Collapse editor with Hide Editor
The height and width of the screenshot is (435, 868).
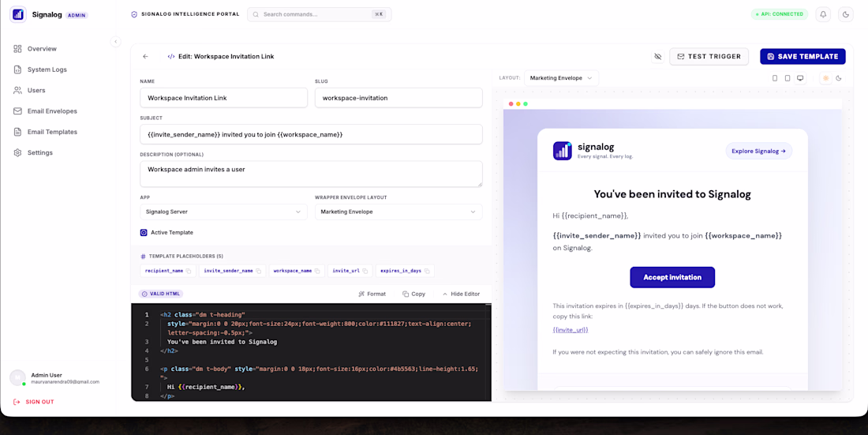click(461, 294)
